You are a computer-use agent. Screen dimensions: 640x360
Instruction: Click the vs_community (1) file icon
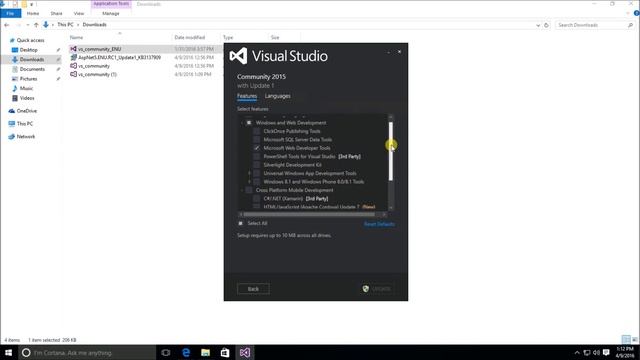point(73,74)
